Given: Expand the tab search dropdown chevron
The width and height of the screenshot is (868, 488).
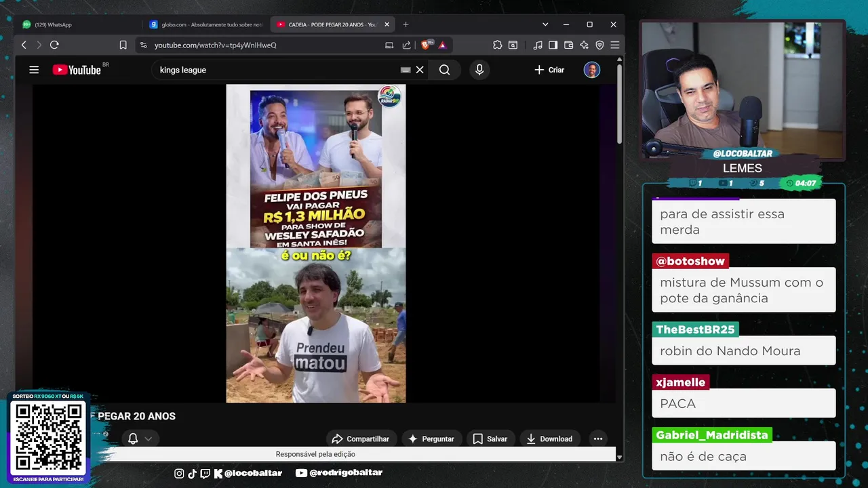Looking at the screenshot, I should (x=545, y=24).
